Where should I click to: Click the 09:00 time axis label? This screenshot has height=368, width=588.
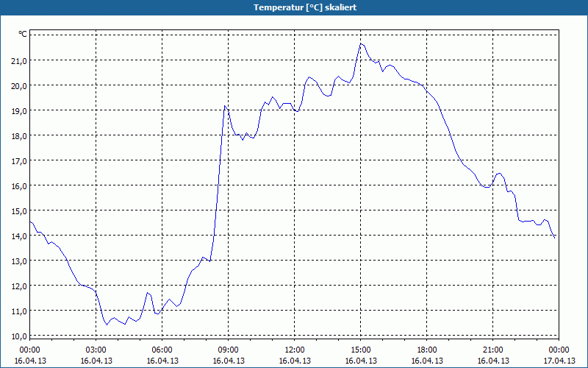tap(229, 350)
